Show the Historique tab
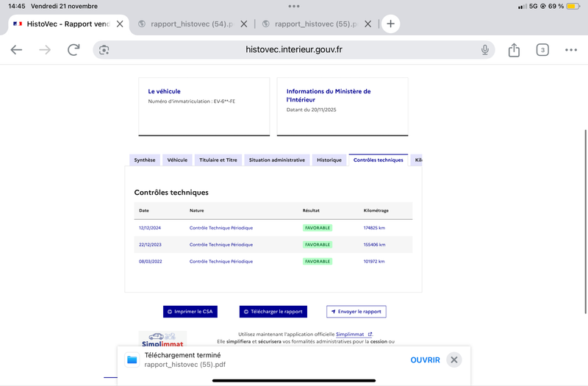The height and width of the screenshot is (386, 588). (329, 160)
